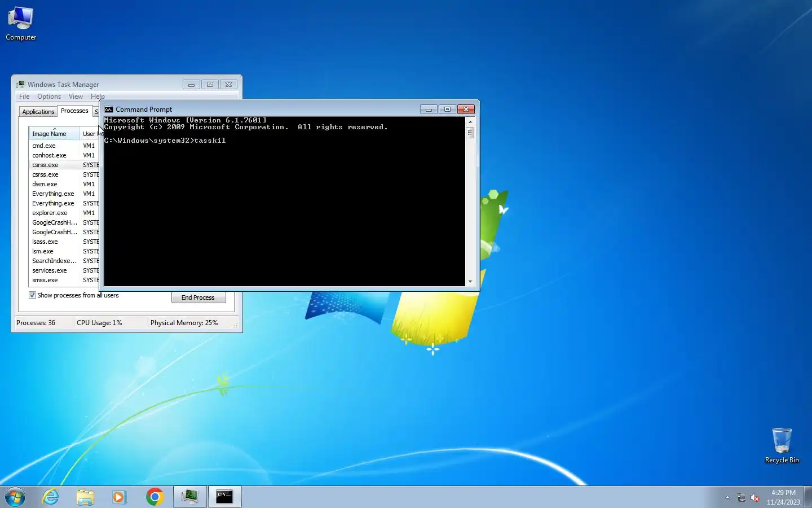This screenshot has height=508, width=812.
Task: Maximize the Command Prompt window
Action: coord(447,109)
